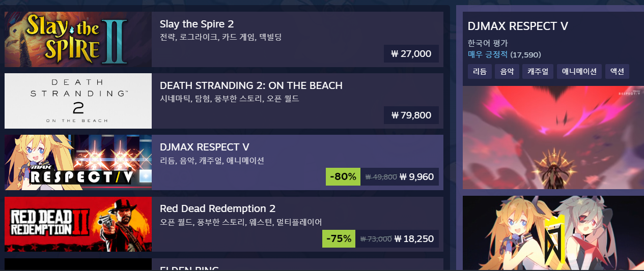Select the 음악 tag button
Image resolution: width=644 pixels, height=271 pixels.
click(507, 71)
